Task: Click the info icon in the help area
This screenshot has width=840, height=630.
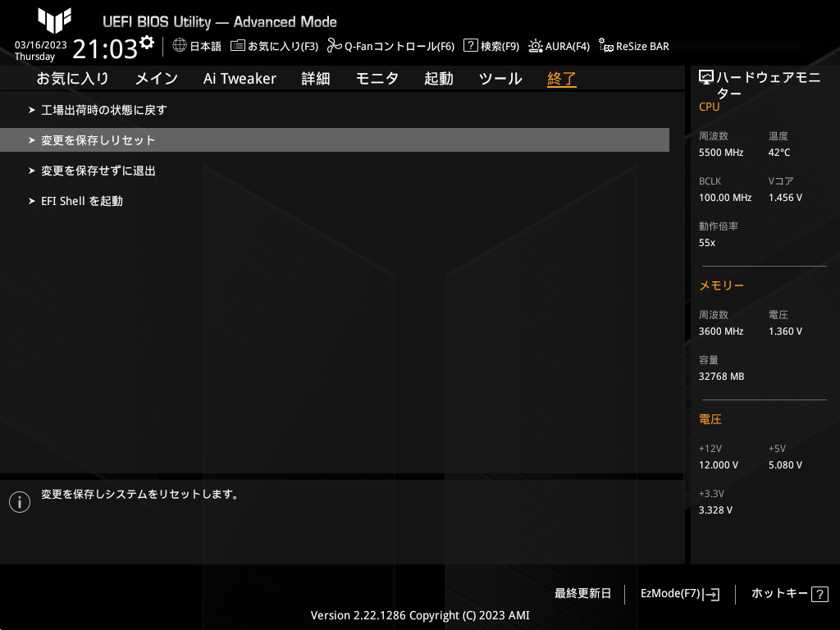Action: point(20,502)
